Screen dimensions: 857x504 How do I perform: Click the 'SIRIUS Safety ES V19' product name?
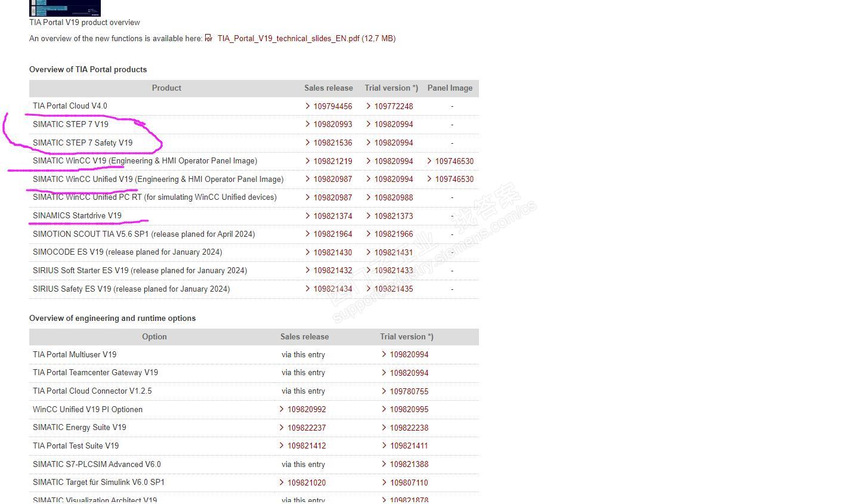(72, 289)
